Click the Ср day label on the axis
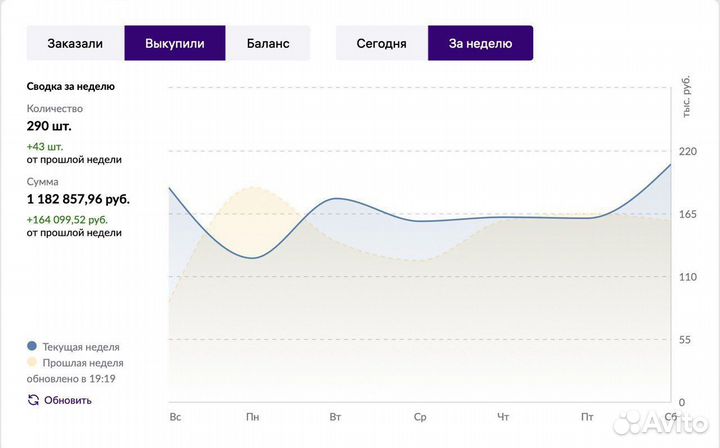The height and width of the screenshot is (448, 720). (x=420, y=415)
